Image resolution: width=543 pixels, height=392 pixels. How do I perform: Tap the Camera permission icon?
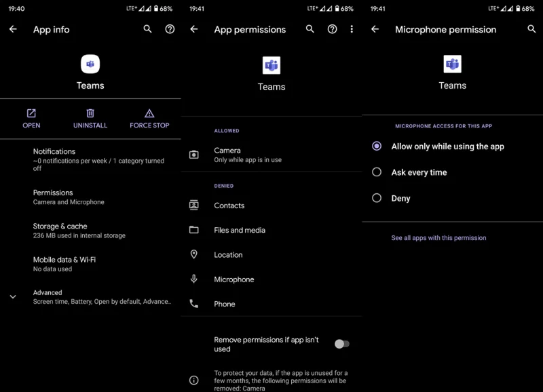pyautogui.click(x=194, y=155)
